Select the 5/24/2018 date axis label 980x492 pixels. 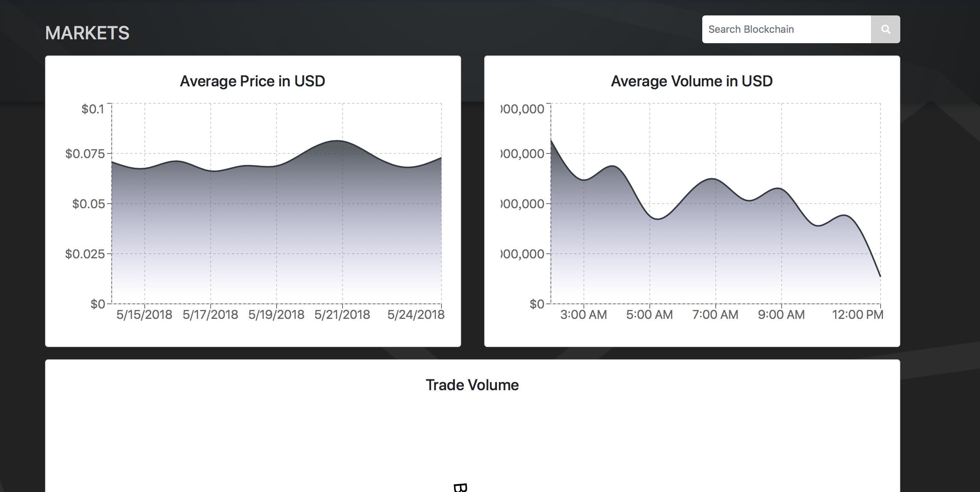pos(416,315)
